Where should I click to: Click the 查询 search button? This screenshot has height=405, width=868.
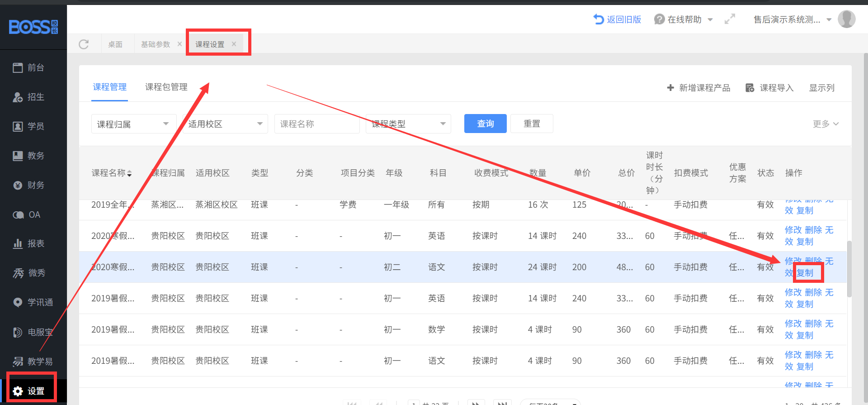click(486, 124)
